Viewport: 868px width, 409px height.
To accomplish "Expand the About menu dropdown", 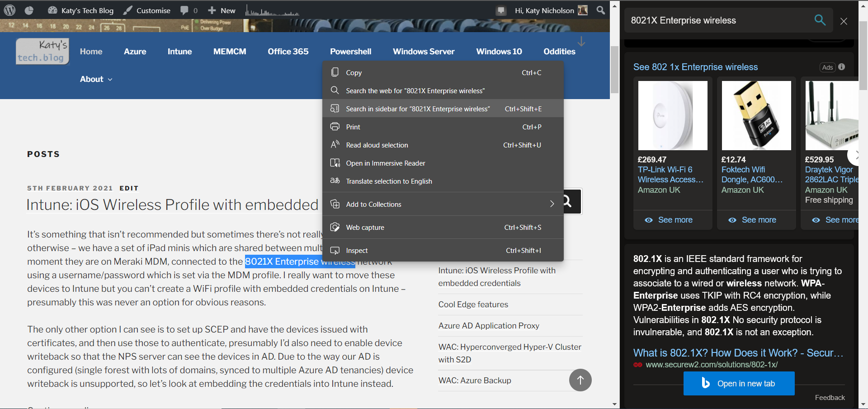I will point(96,79).
